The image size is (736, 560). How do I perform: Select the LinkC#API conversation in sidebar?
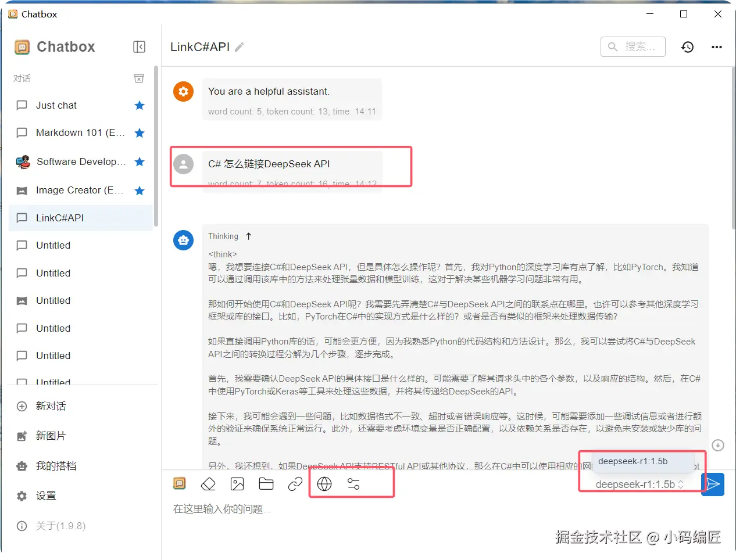point(81,218)
